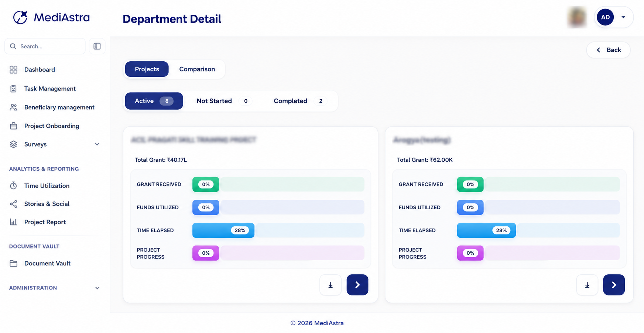The image size is (644, 333).
Task: Select the Project Onboarding briefcase icon
Action: [14, 126]
